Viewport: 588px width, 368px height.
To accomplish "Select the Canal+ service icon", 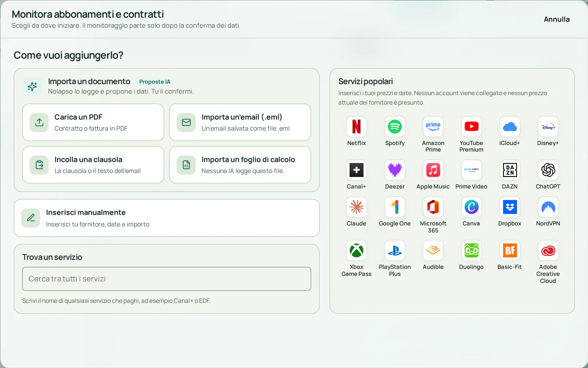I will tap(356, 170).
